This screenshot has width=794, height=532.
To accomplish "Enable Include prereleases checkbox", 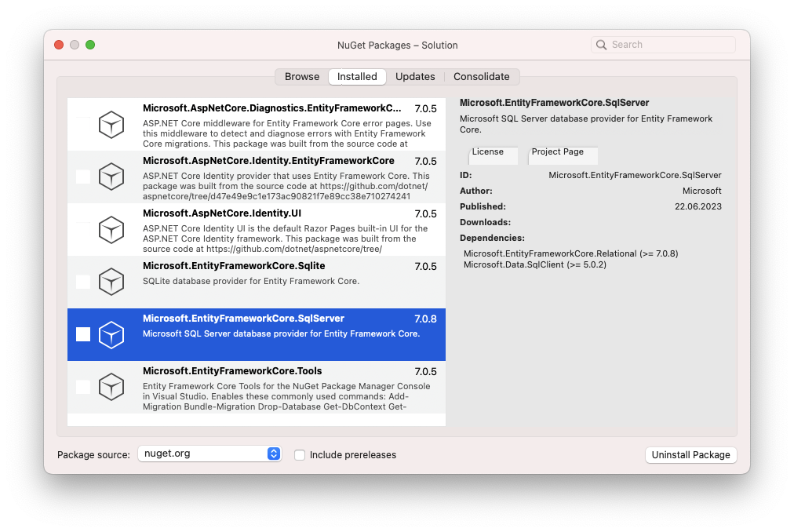I will (x=300, y=455).
